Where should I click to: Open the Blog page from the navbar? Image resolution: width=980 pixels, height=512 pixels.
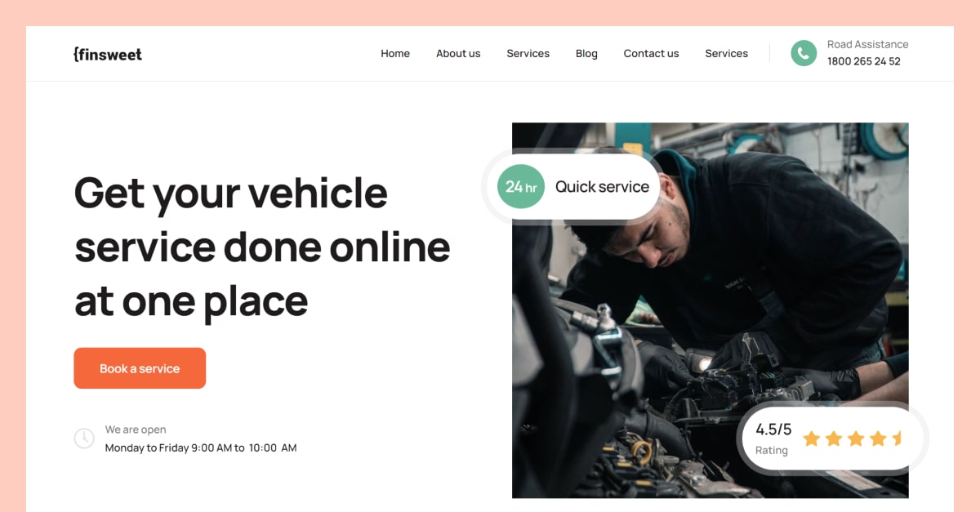click(586, 53)
